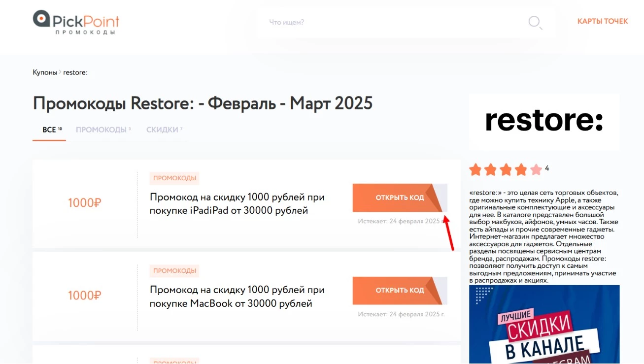The image size is (644, 364).
Task: Rate the store with the first star
Action: [475, 170]
